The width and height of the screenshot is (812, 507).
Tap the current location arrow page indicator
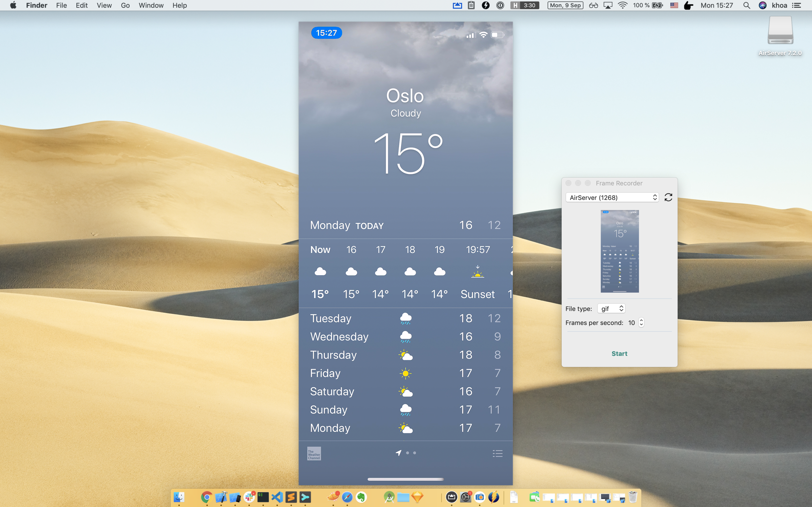coord(399,453)
